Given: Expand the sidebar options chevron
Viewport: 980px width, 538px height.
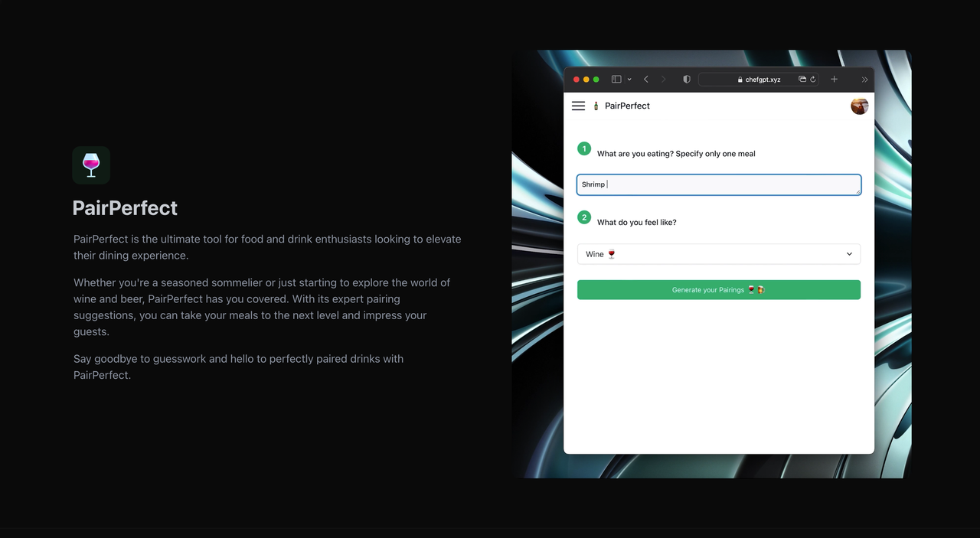Looking at the screenshot, I should (629, 79).
